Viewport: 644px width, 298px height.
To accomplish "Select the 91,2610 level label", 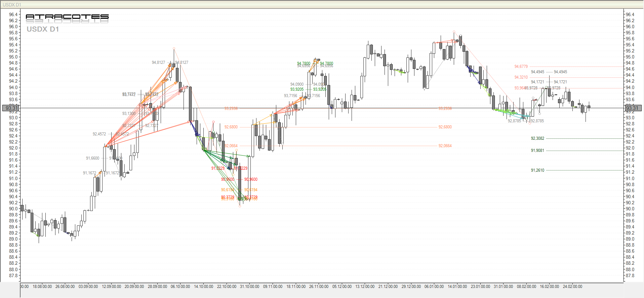I will click(537, 170).
